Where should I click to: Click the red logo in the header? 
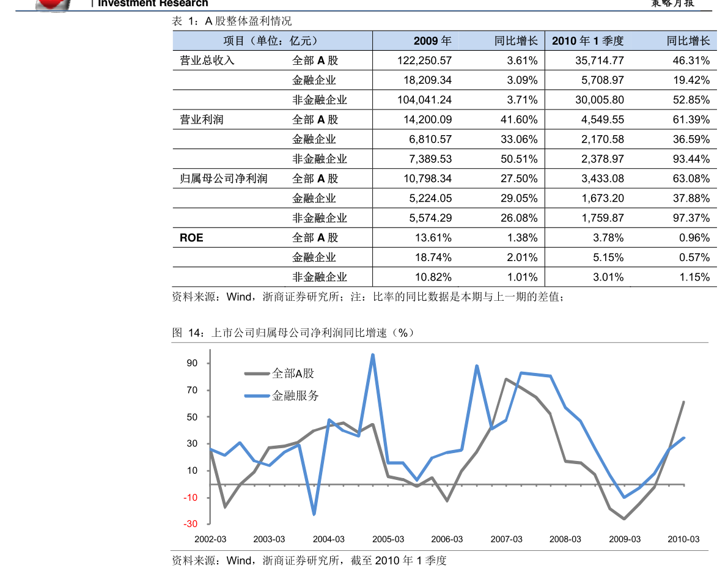click(53, 5)
